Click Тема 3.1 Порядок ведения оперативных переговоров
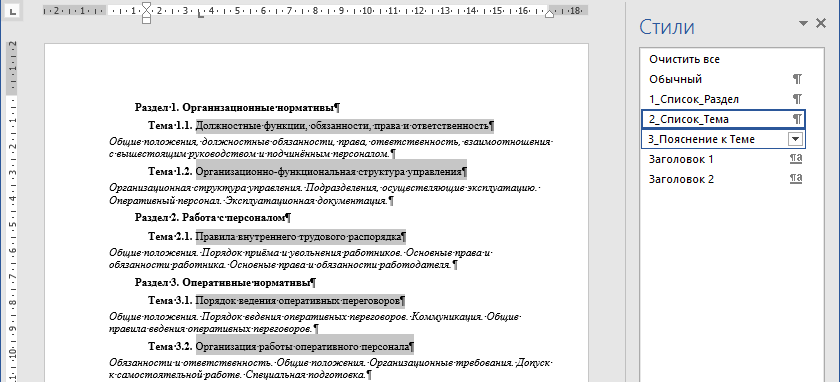 click(x=276, y=301)
